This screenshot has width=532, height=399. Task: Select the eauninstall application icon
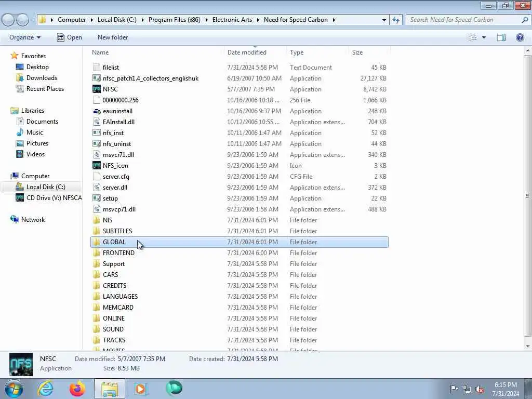click(97, 111)
